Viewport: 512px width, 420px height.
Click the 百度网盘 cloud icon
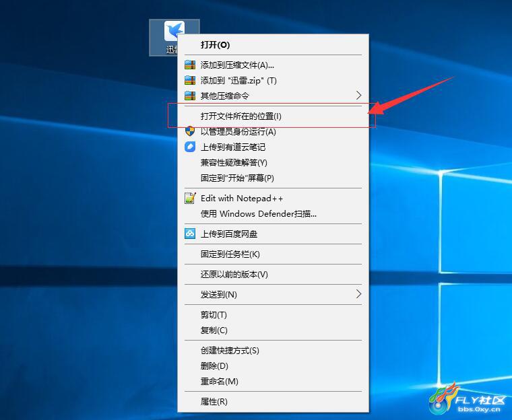tap(190, 234)
